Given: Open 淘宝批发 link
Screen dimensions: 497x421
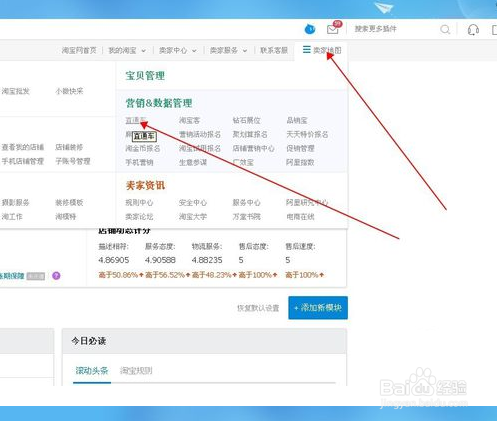Looking at the screenshot, I should click(x=15, y=91).
